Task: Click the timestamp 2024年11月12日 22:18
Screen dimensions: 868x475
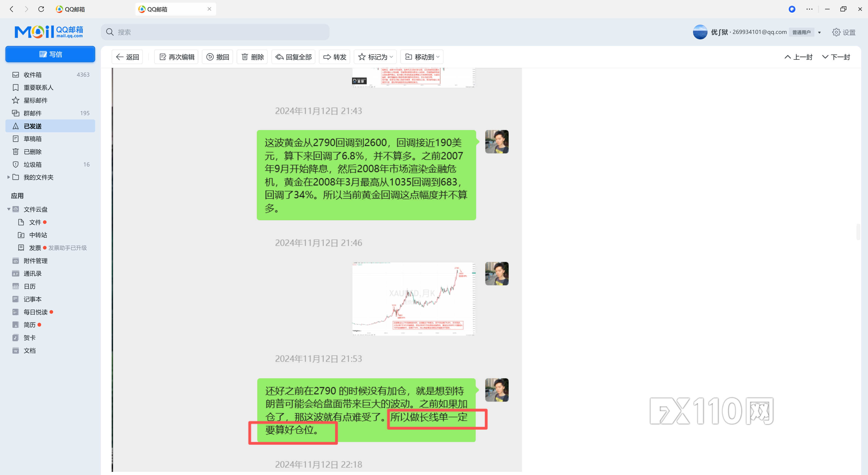Action: 318,465
